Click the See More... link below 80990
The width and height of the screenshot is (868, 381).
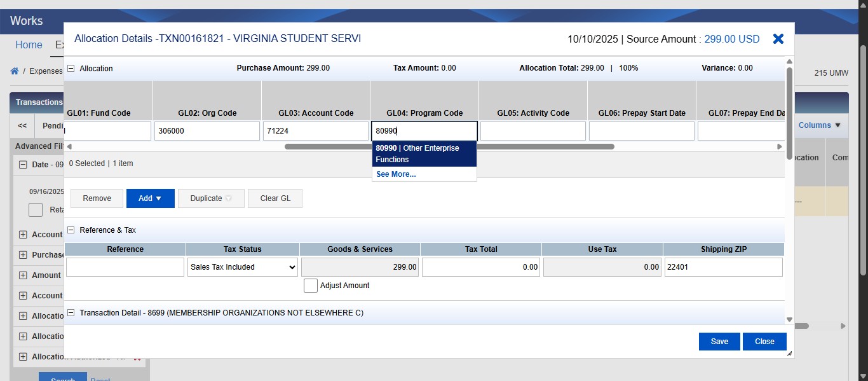coord(395,174)
